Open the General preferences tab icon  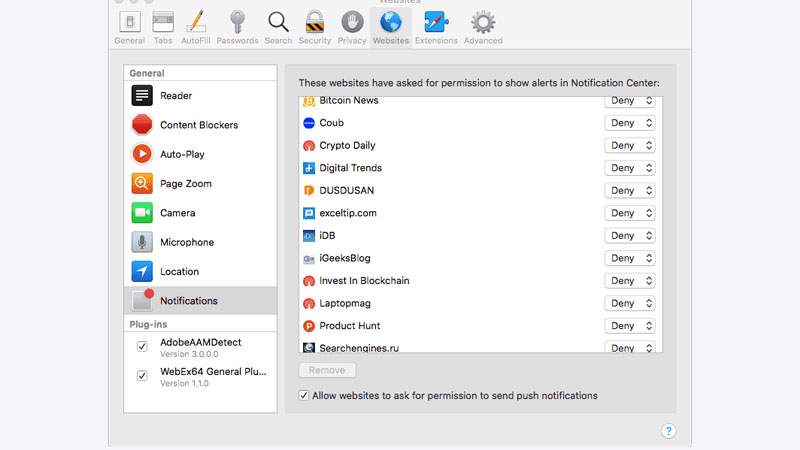130,22
